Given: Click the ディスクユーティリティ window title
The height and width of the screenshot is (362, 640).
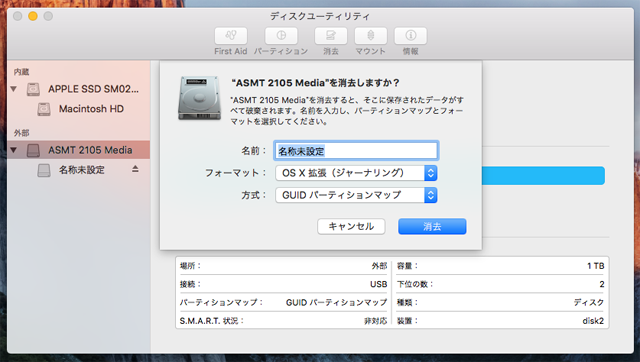Looking at the screenshot, I should point(320,16).
